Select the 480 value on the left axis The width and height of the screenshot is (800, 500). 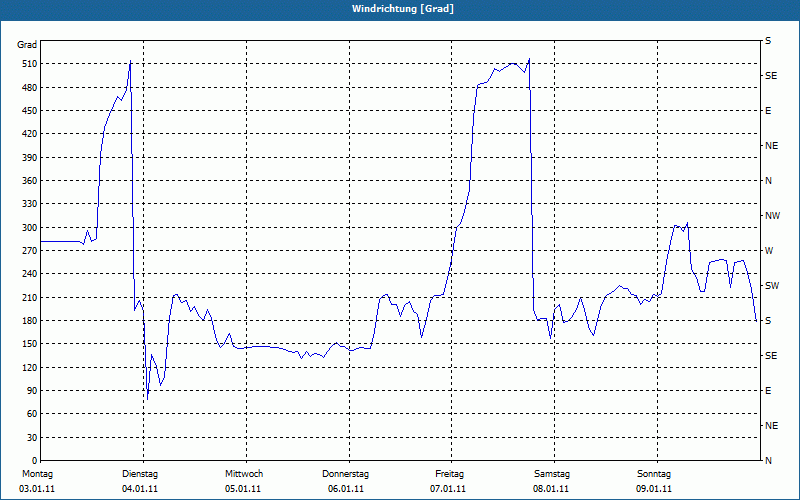(29, 88)
